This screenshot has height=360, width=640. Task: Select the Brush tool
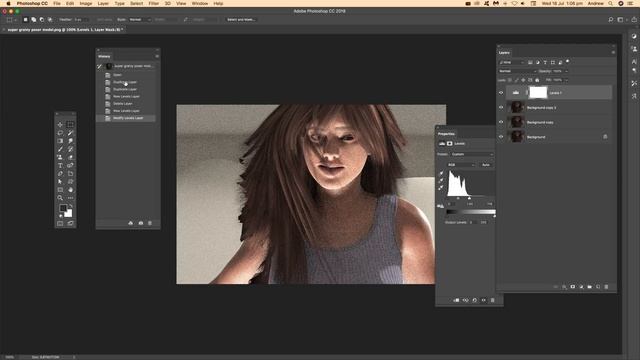60,149
